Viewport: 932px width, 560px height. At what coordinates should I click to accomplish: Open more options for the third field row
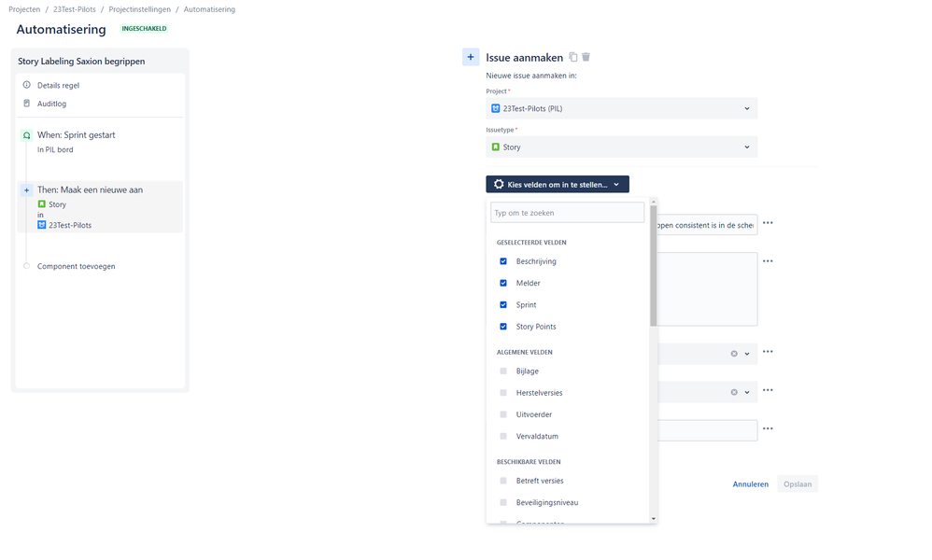pos(768,352)
